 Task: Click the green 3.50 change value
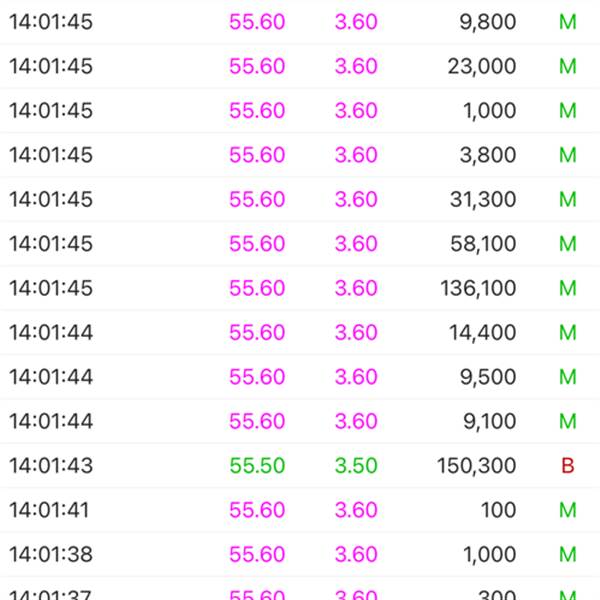pyautogui.click(x=356, y=466)
